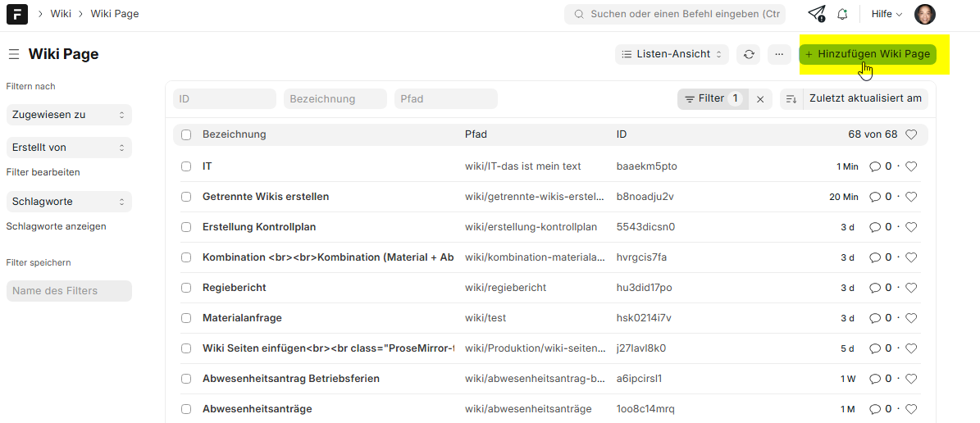Go to Wiki breadcrumb

click(61, 14)
